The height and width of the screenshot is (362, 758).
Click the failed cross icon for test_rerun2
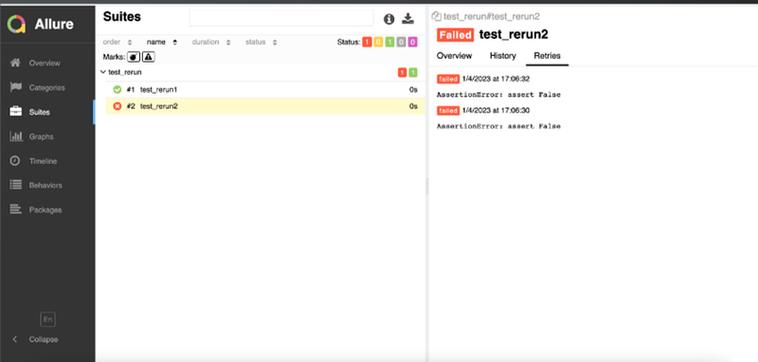click(x=117, y=106)
